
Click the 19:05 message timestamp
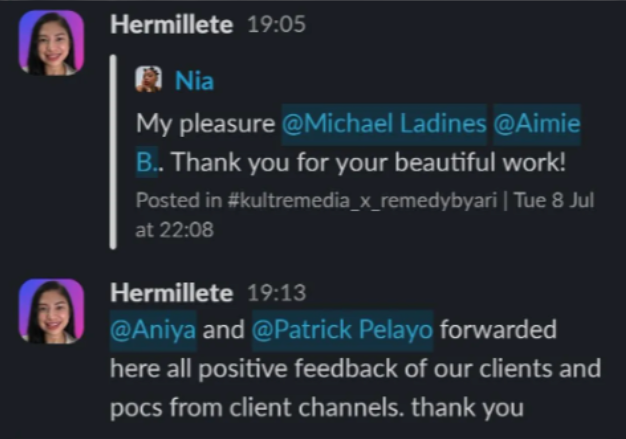[276, 23]
